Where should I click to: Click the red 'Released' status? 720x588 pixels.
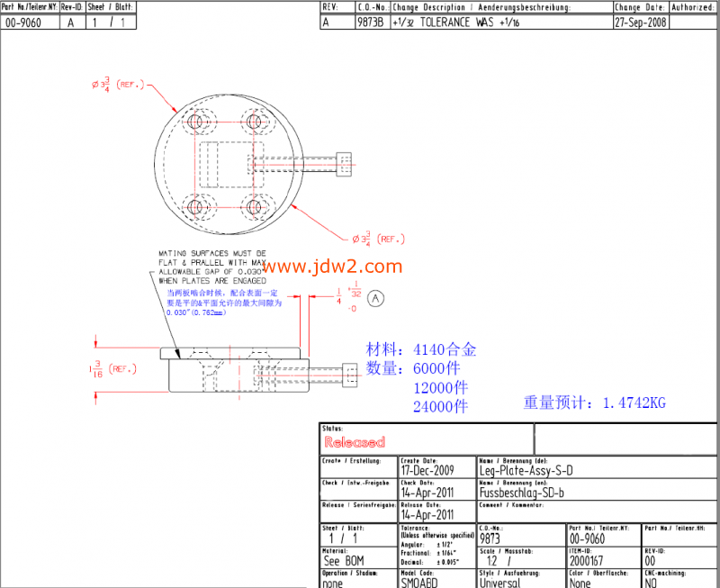point(355,442)
